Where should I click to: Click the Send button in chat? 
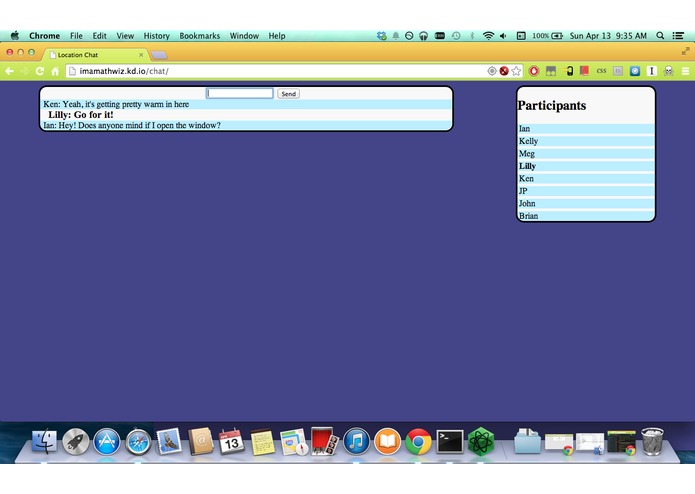pos(289,94)
